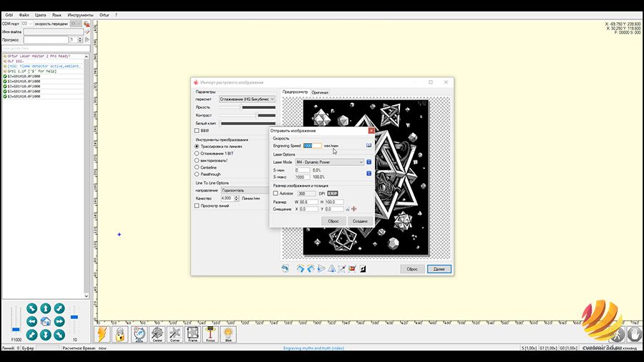
Task: Click the Corner custom button
Action: 175,335
